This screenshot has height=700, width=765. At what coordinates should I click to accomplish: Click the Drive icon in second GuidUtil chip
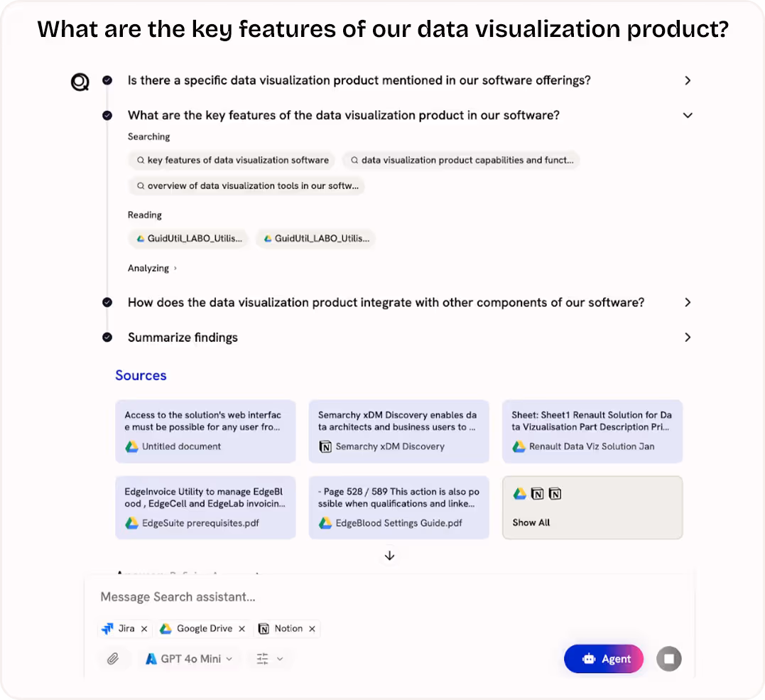pos(268,239)
